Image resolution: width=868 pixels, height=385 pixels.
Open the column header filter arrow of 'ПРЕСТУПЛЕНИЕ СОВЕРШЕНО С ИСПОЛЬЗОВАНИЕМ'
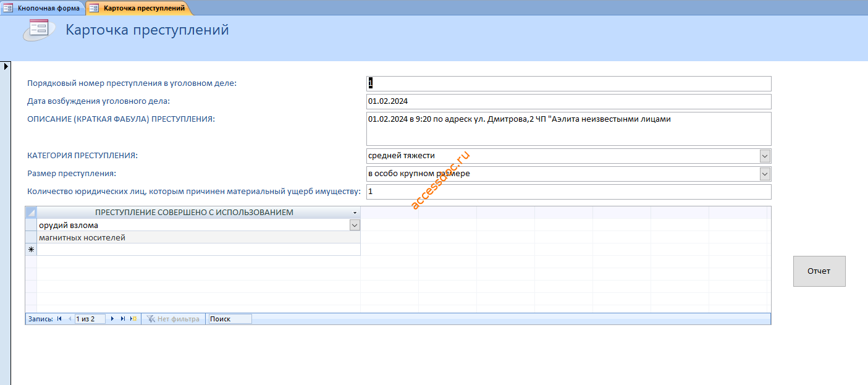355,213
